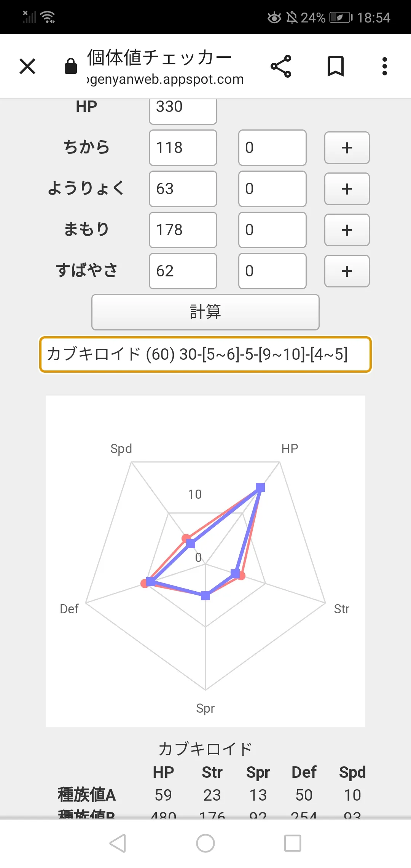Tap the Android home circle button

point(205,843)
